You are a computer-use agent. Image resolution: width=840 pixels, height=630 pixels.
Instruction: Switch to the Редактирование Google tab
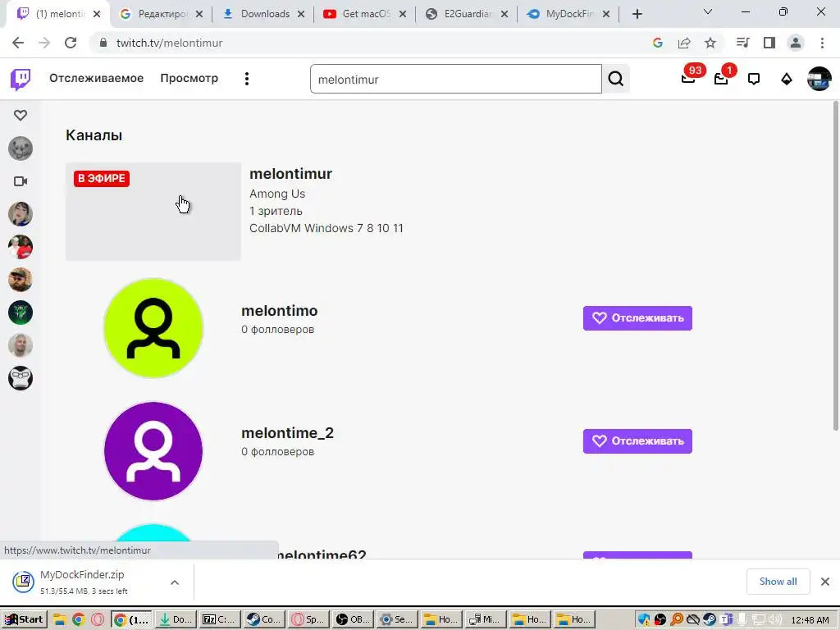pos(163,14)
